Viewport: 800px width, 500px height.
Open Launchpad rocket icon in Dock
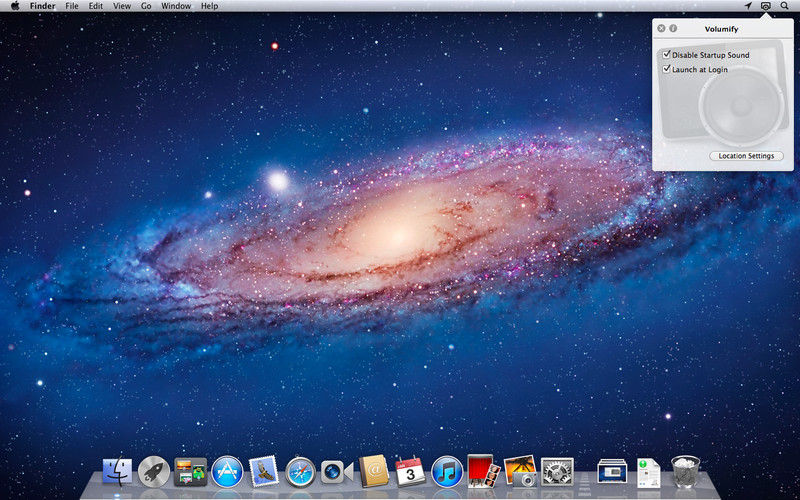(154, 471)
